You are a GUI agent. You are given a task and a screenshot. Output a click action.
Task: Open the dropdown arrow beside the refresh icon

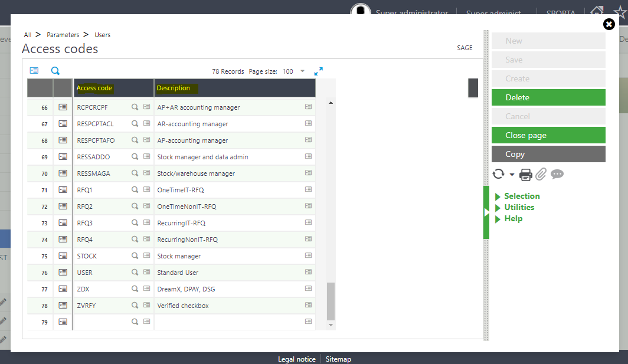point(512,175)
